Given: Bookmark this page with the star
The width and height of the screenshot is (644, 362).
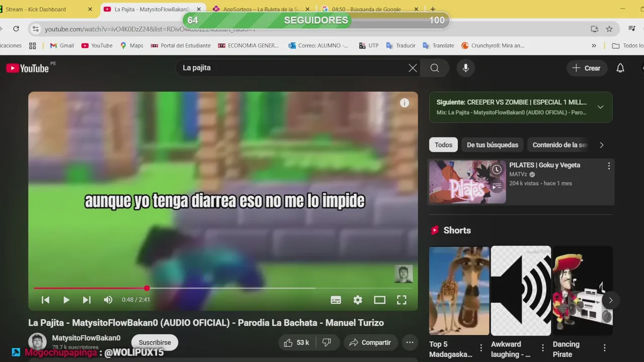Looking at the screenshot, I should [x=609, y=29].
